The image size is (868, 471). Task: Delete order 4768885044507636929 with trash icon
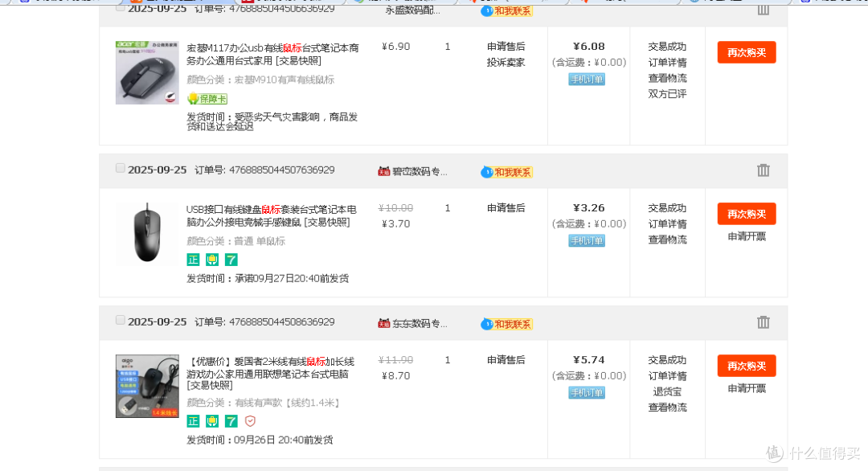[x=763, y=170]
